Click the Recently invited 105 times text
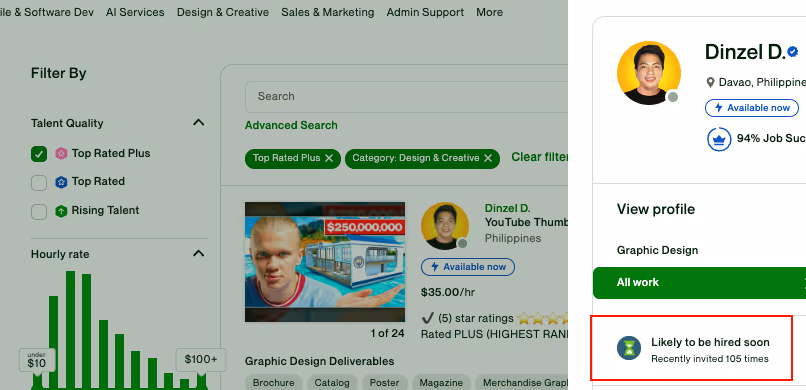Screen dimensions: 806x390 pyautogui.click(x=710, y=359)
